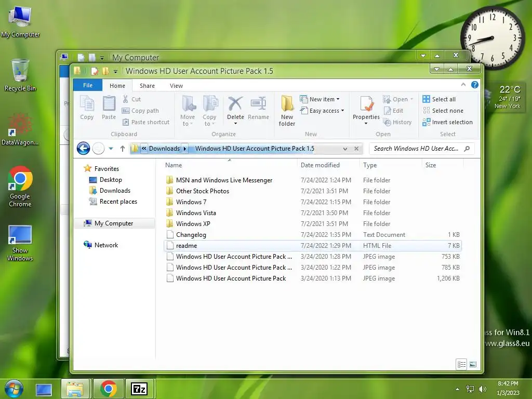
Task: Click Select none
Action: click(443, 111)
